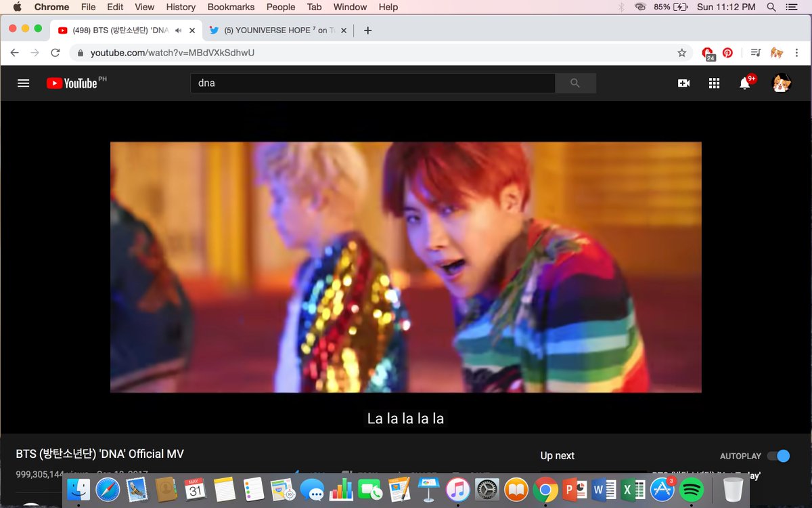Viewport: 812px width, 508px height.
Task: Open the People menu
Action: coord(281,7)
